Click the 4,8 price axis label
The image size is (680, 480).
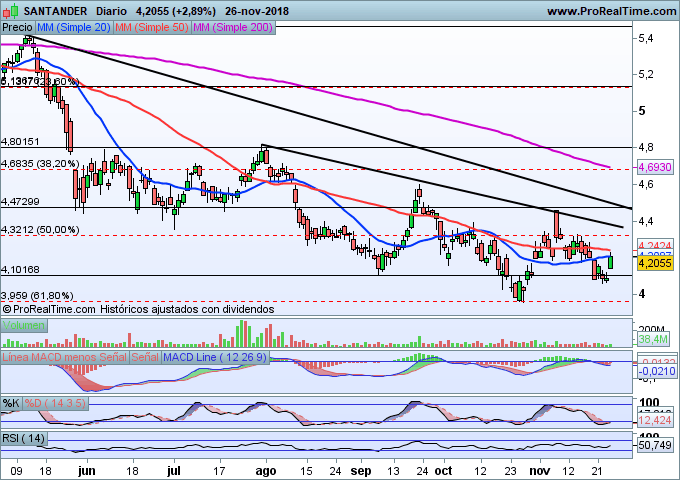tap(645, 148)
